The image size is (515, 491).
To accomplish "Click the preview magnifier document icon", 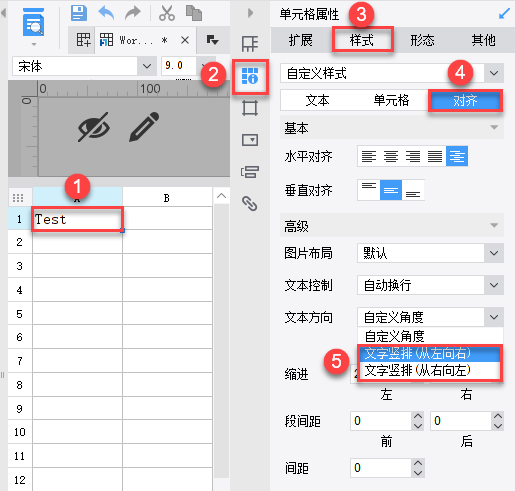I will click(x=33, y=22).
